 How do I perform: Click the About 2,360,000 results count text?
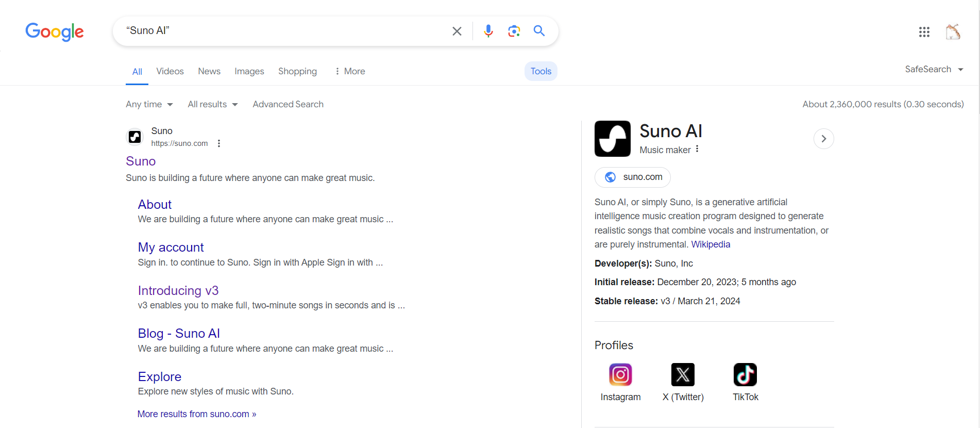coord(883,104)
